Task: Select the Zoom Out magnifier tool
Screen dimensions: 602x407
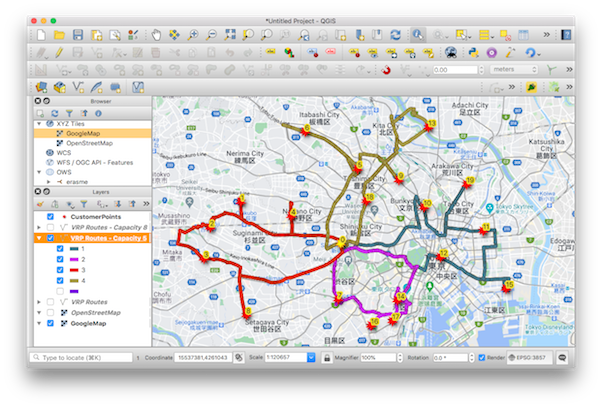Action: (212, 35)
